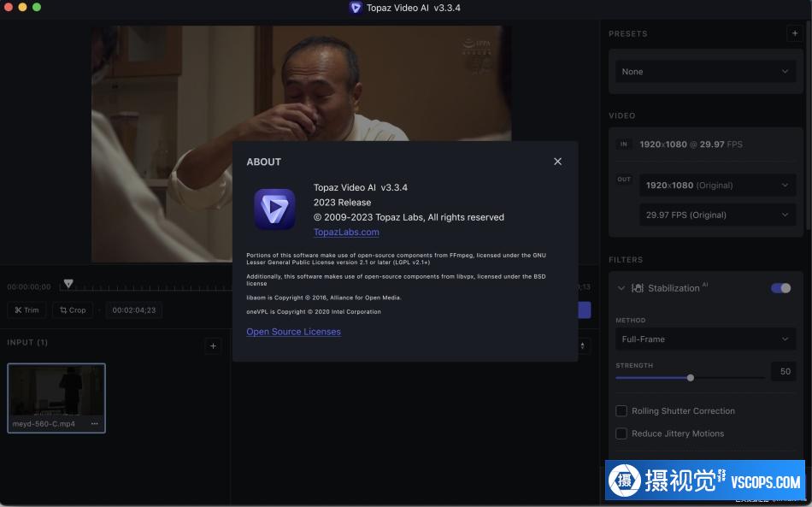
Task: Click the stepper arrows beside the dialog
Action: tap(583, 345)
